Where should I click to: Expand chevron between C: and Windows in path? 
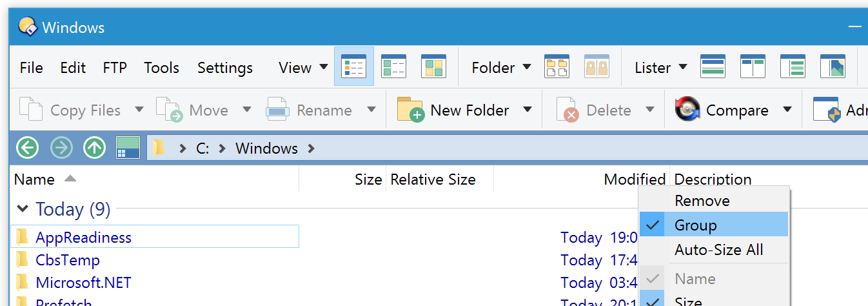pyautogui.click(x=222, y=148)
